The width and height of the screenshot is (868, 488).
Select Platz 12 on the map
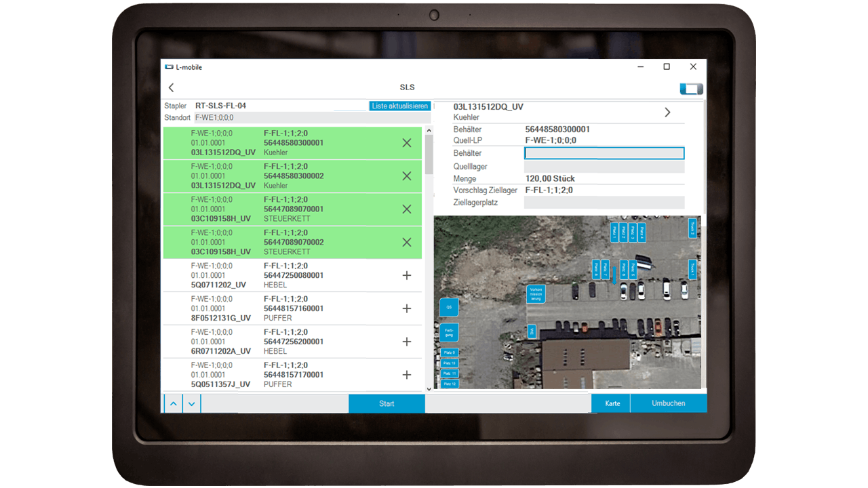coord(450,384)
